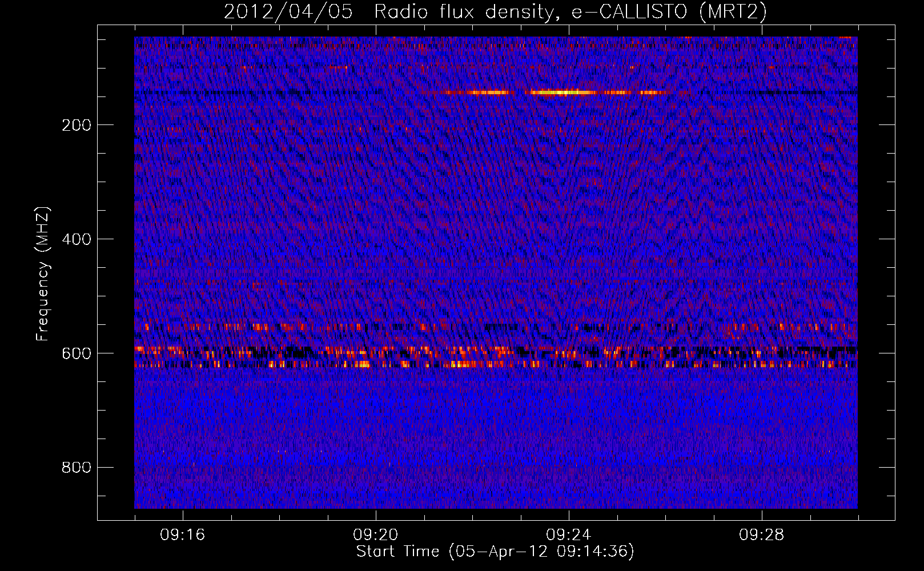Click the 09:28 time tick label
The image size is (924, 571).
pos(762,535)
